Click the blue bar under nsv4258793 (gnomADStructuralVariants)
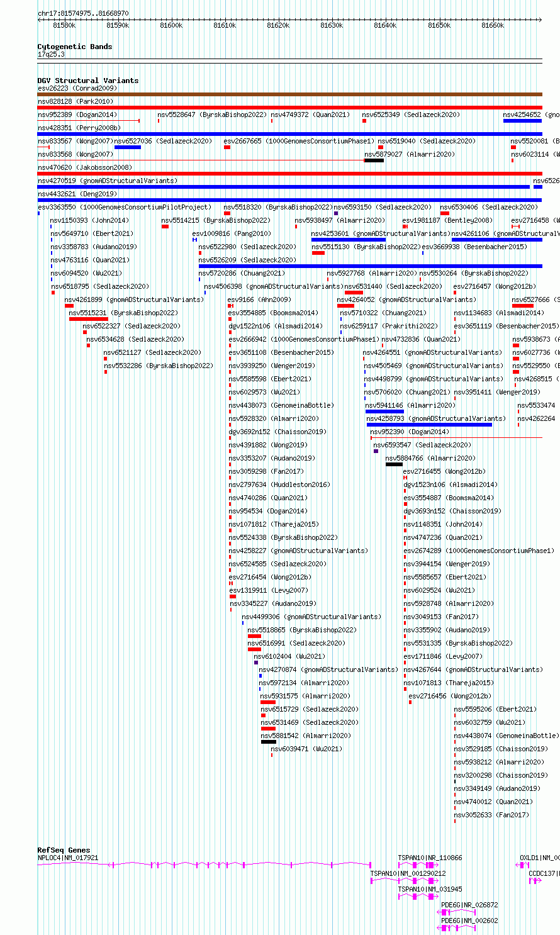The image size is (560, 935). pos(429,425)
